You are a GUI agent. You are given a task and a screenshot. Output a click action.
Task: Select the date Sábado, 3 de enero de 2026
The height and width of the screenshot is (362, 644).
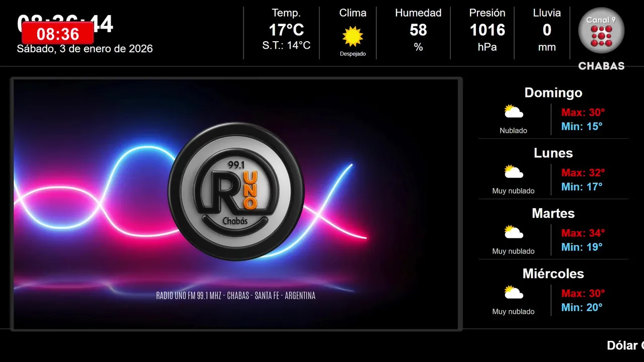pyautogui.click(x=85, y=49)
